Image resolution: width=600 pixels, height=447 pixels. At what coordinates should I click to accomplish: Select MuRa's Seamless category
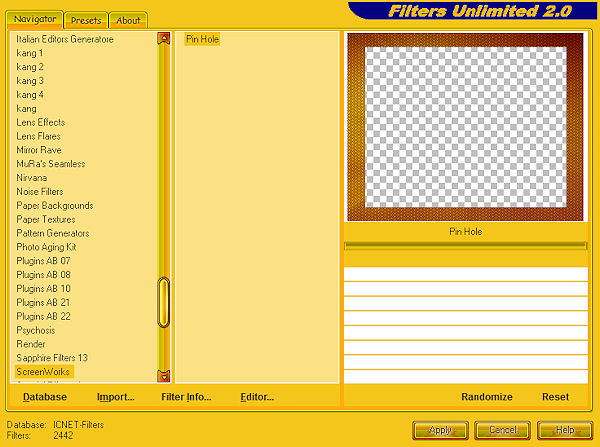click(x=51, y=164)
